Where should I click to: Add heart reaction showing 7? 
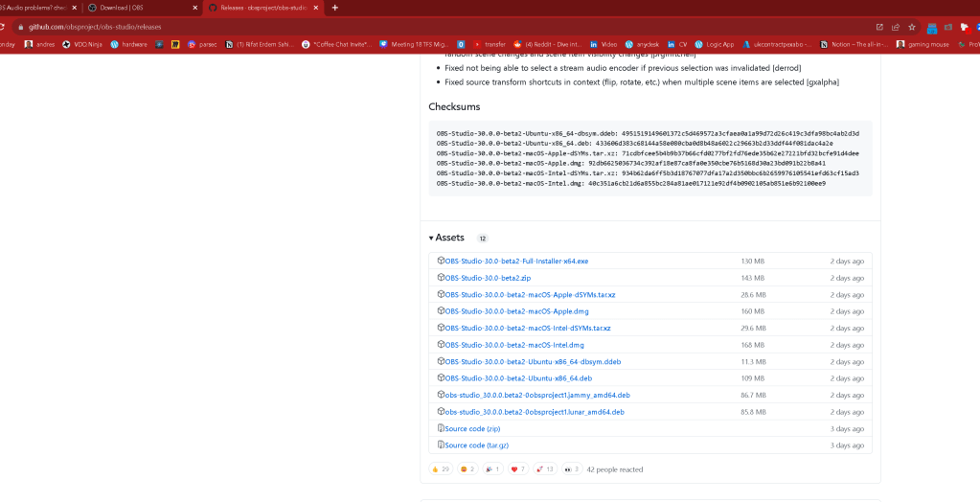click(x=518, y=468)
